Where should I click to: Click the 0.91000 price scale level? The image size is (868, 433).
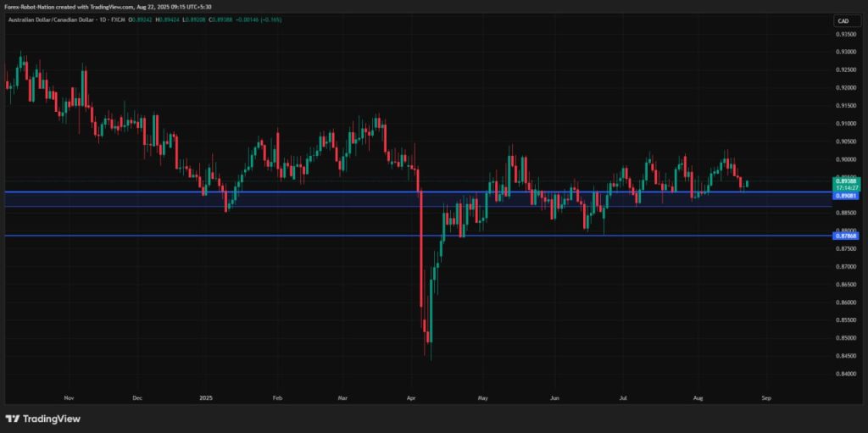point(846,124)
